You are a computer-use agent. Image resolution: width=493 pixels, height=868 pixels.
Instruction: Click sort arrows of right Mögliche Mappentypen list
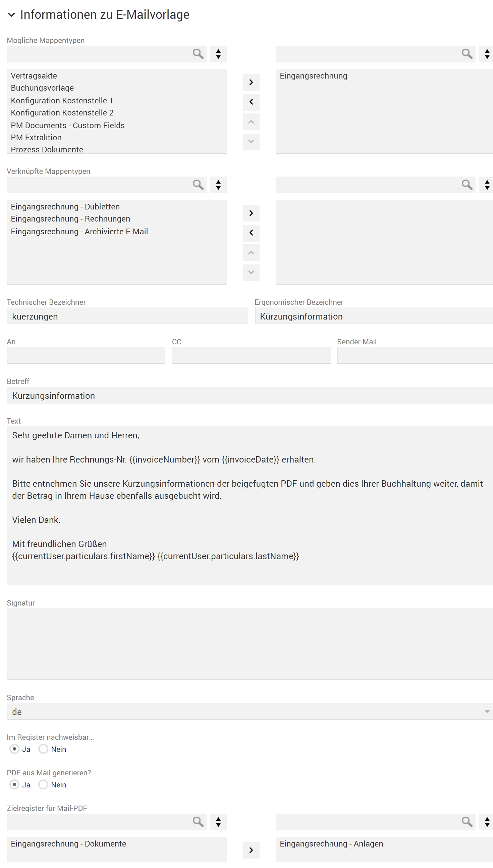click(487, 54)
